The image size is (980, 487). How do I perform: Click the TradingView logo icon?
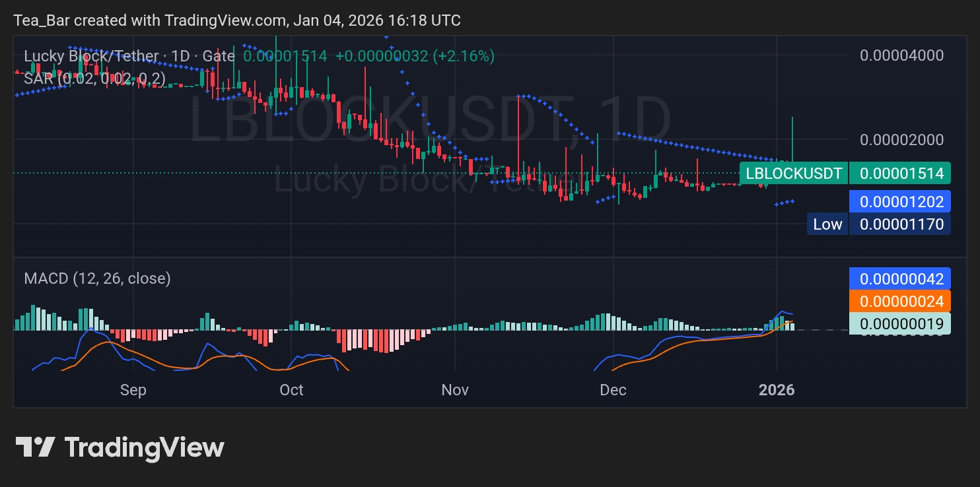point(35,447)
